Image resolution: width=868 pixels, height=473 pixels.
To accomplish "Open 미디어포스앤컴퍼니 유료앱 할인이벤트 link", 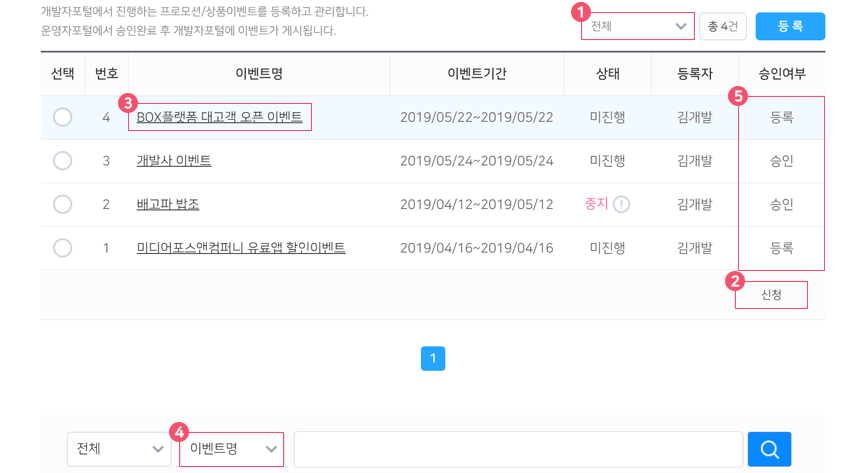I will tap(241, 248).
